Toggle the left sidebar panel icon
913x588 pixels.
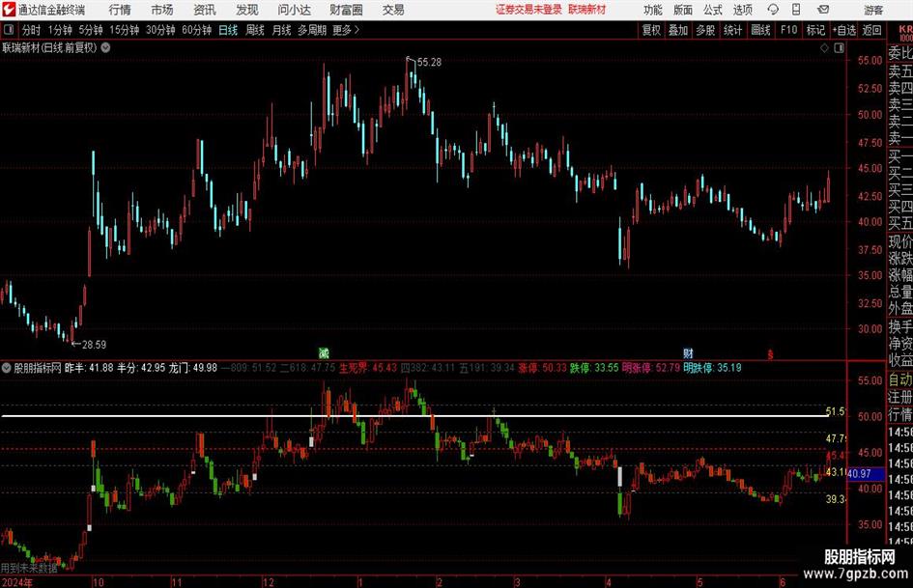(x=9, y=30)
